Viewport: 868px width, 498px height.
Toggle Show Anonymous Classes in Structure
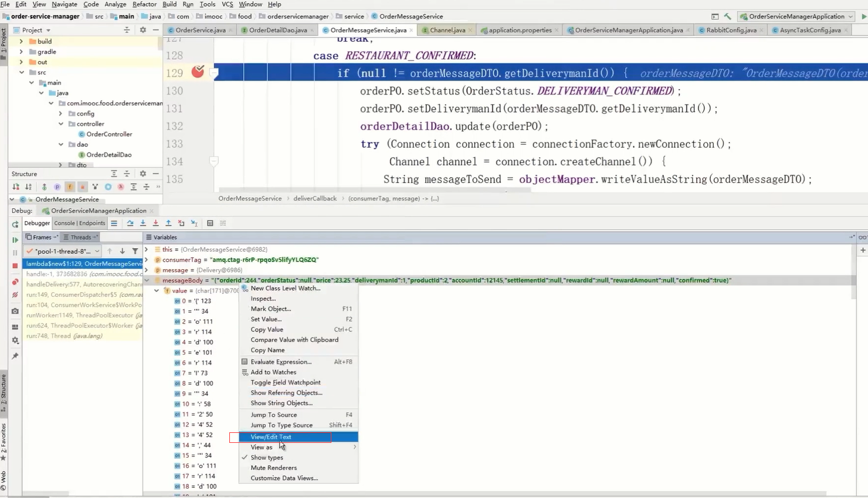tap(108, 187)
